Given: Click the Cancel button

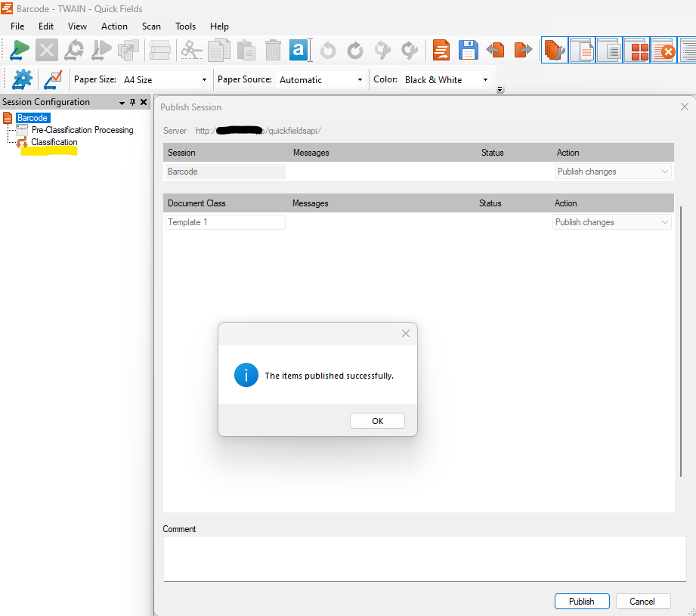Looking at the screenshot, I should click(642, 602).
